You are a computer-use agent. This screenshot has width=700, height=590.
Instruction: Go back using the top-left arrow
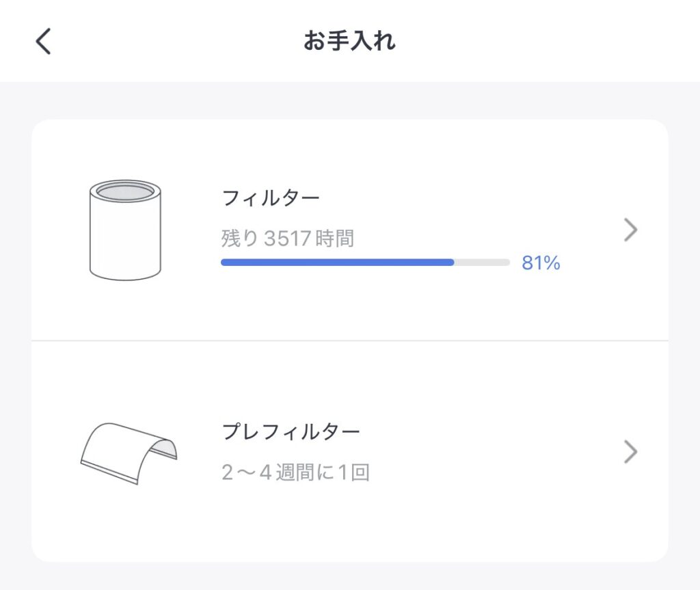point(43,42)
